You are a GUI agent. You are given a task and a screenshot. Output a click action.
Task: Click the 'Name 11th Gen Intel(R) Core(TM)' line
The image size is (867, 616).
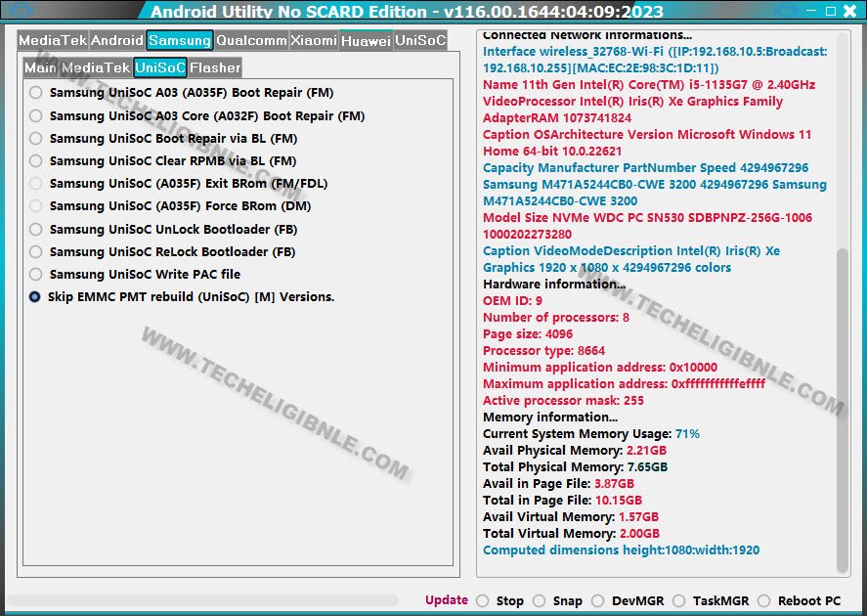[649, 85]
